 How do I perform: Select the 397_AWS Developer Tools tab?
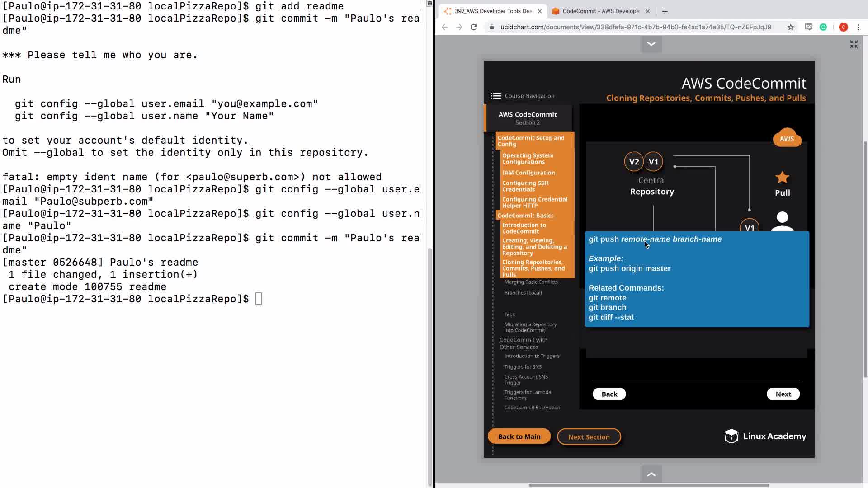493,11
